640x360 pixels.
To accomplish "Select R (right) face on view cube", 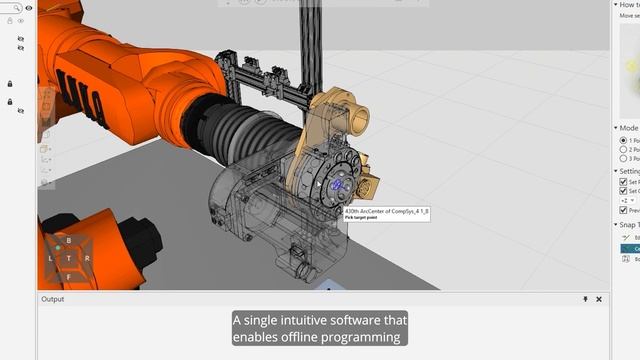I will click(x=87, y=258).
